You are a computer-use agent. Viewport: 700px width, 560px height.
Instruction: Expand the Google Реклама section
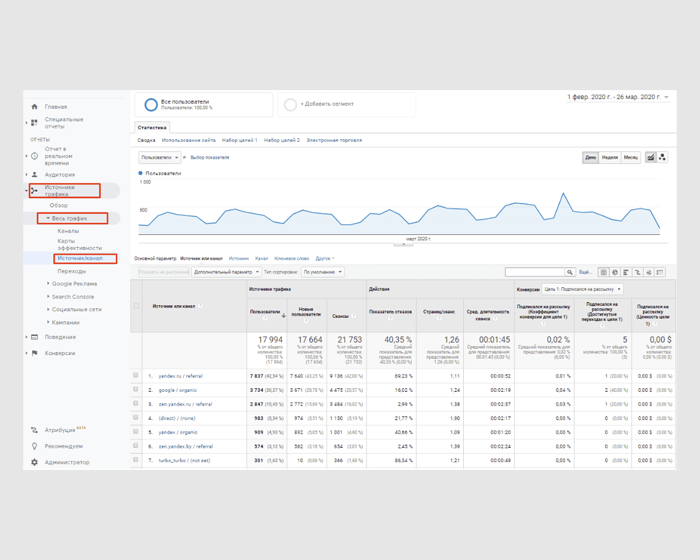point(48,284)
